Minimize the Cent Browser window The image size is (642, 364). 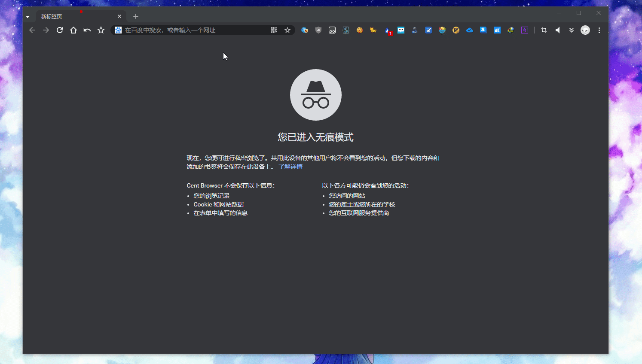click(x=559, y=13)
